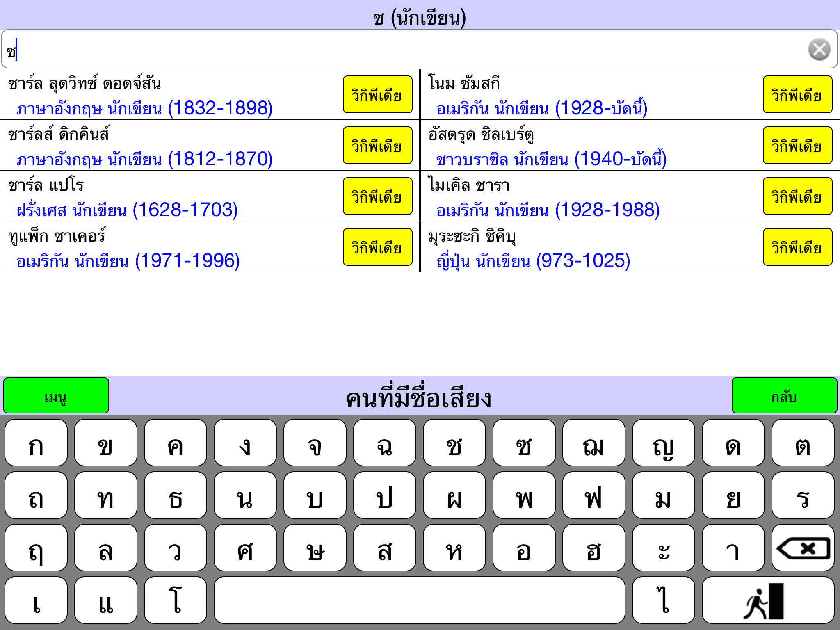Tap the บ key
Image resolution: width=840 pixels, height=630 pixels.
(x=315, y=495)
